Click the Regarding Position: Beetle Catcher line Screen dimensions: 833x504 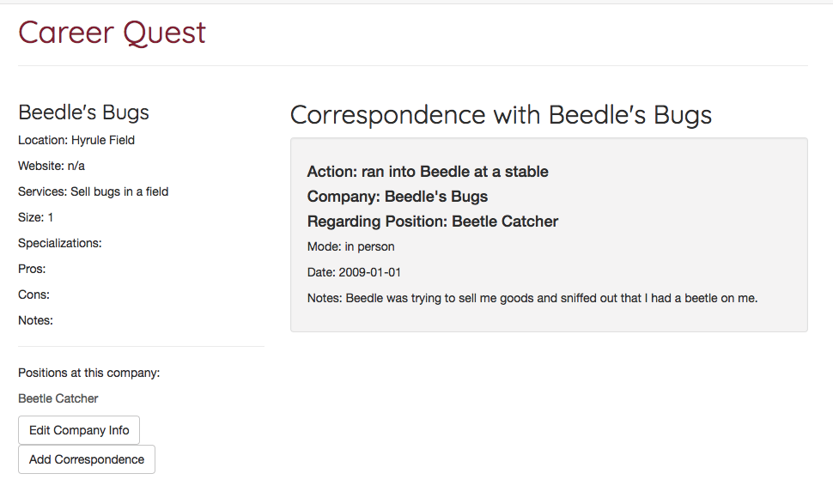tap(433, 222)
